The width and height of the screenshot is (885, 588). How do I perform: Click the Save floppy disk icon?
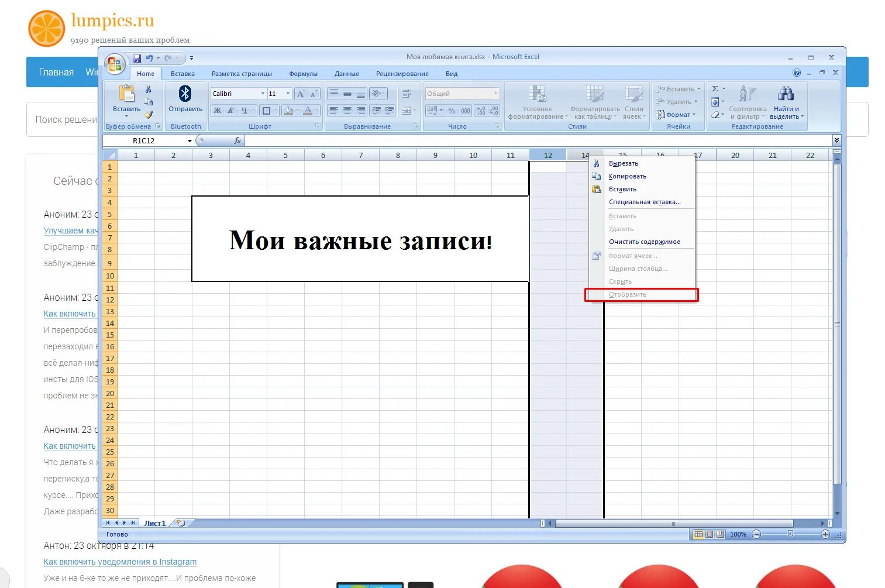pyautogui.click(x=136, y=59)
